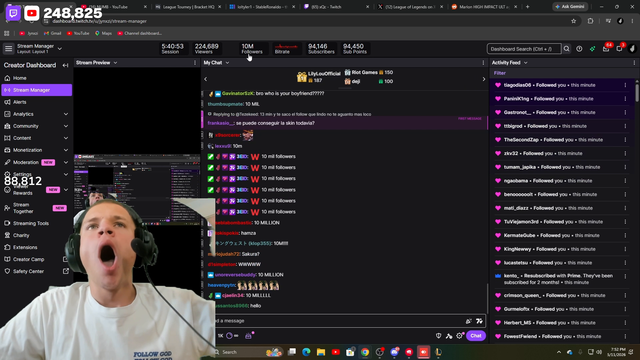Open Alerts in the sidebar

20,102
